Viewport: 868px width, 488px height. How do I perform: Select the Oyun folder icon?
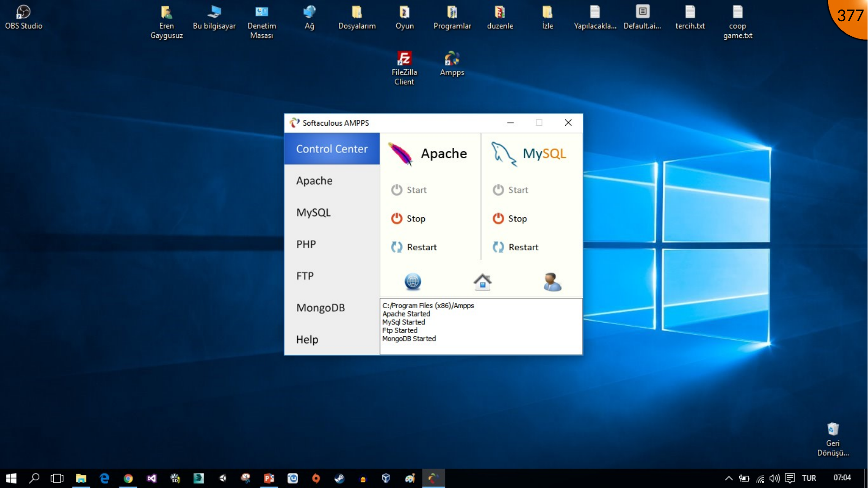tap(404, 17)
